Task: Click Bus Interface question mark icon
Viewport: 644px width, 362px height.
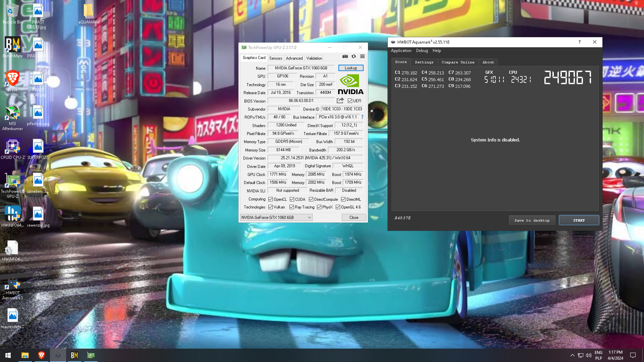Action: point(362,117)
